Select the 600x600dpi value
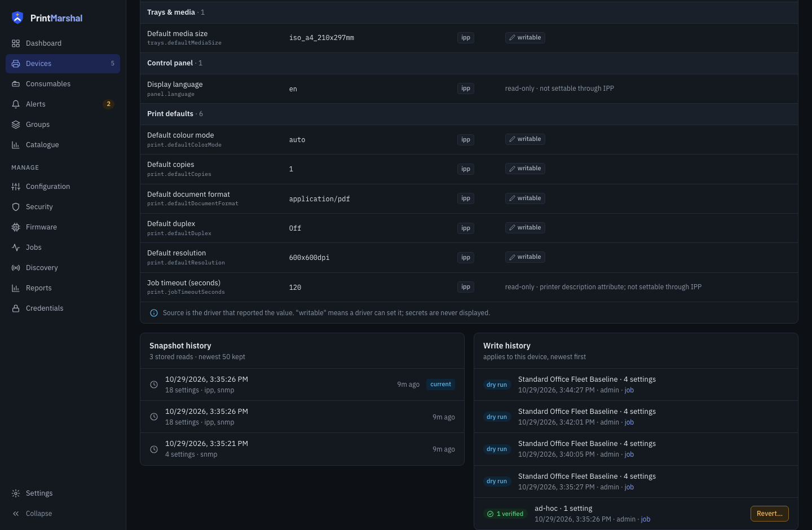 [310, 258]
